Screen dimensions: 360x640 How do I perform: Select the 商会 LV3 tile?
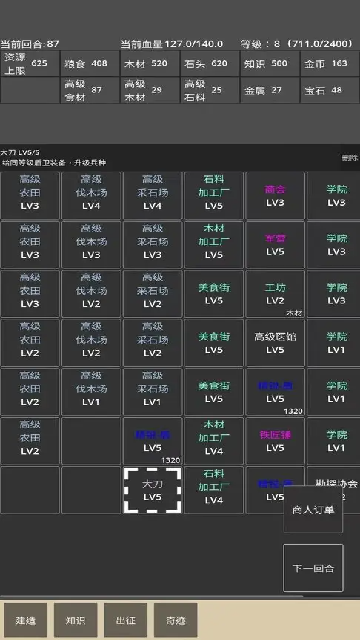pyautogui.click(x=275, y=196)
